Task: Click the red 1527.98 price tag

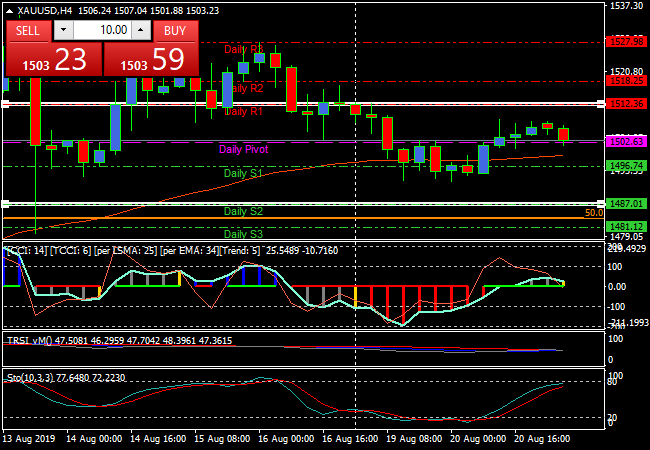Action: coord(626,41)
